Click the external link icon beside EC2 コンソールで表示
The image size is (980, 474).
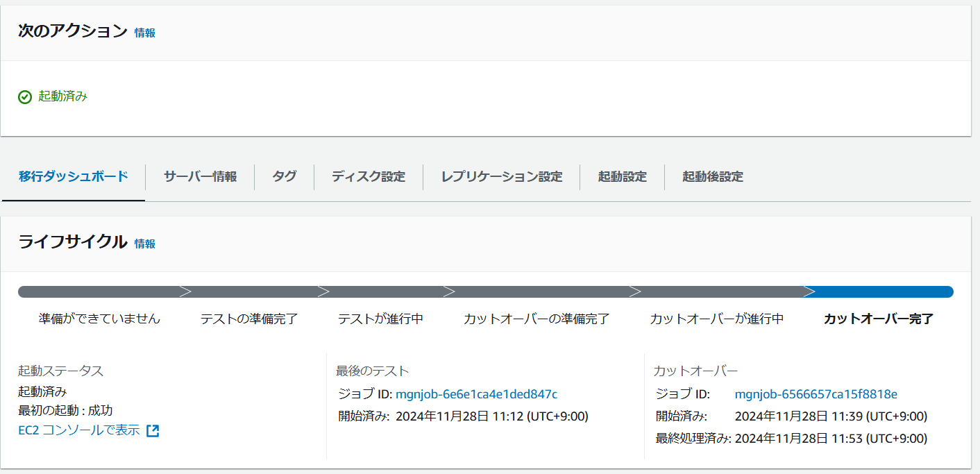point(153,431)
